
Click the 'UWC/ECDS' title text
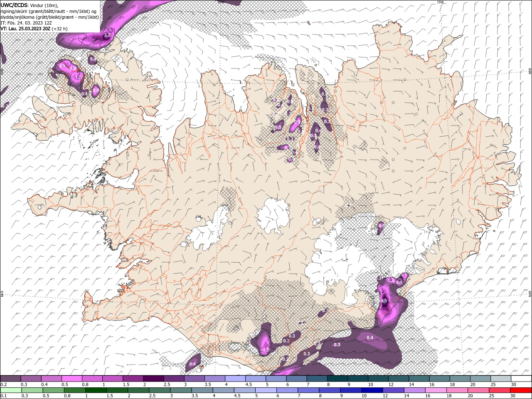pos(14,5)
